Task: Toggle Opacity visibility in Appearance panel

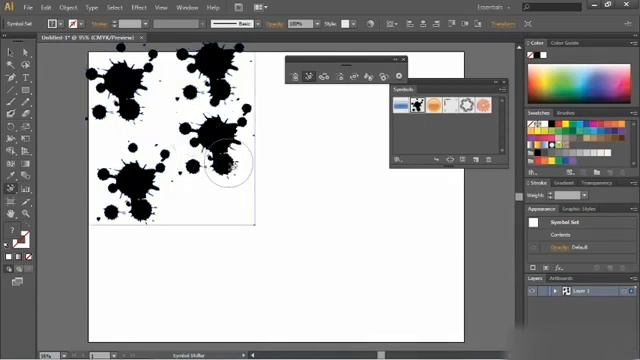Action: (533, 247)
